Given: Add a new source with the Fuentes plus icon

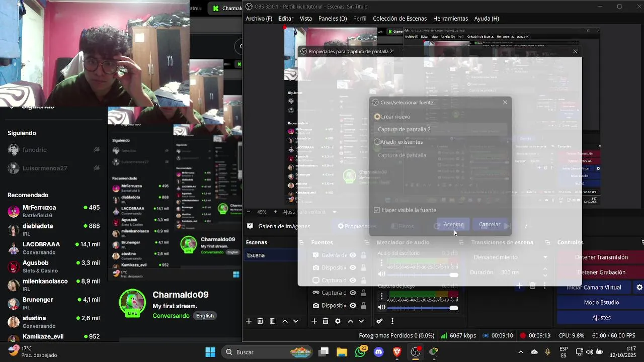Looking at the screenshot, I should [x=314, y=321].
